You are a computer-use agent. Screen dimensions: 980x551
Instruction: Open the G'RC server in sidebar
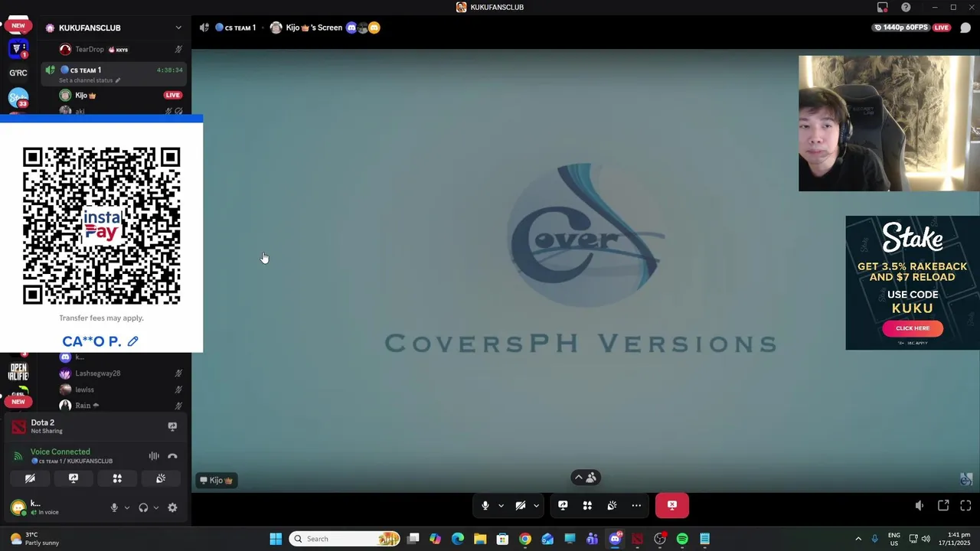point(18,73)
